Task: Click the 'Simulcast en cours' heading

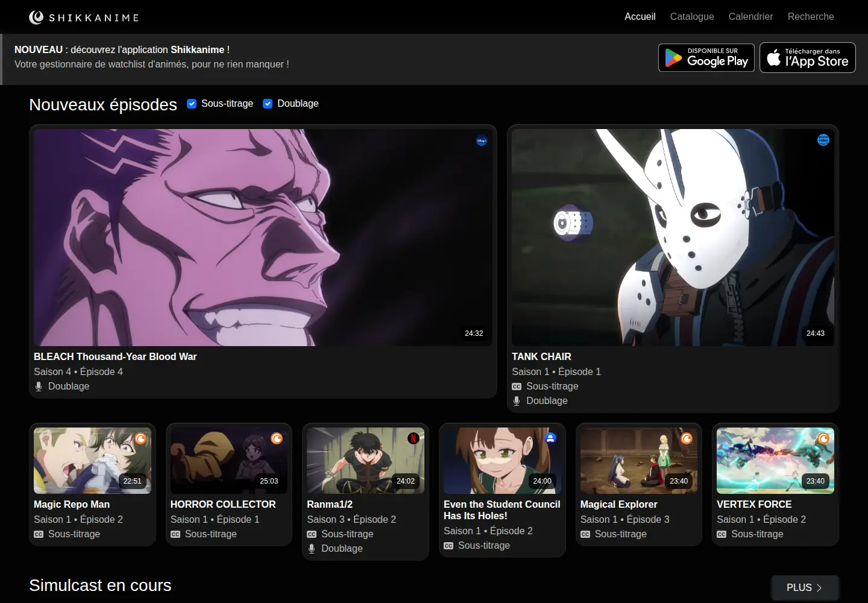Action: (100, 586)
